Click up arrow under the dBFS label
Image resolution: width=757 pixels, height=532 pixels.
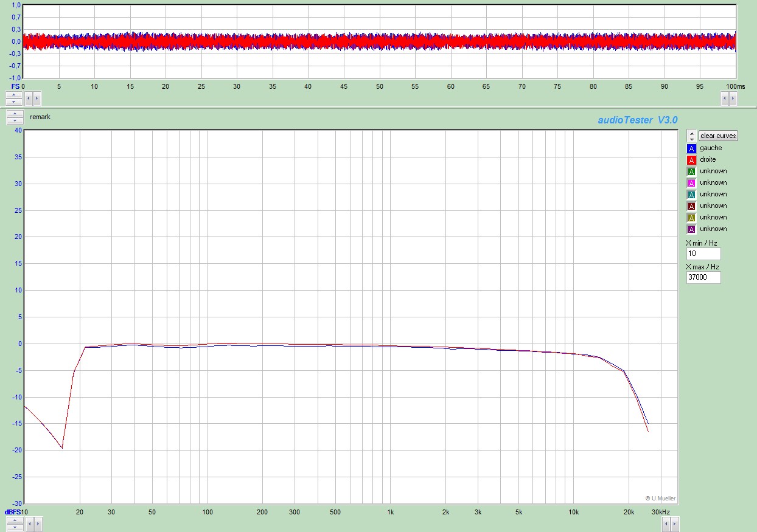[15, 520]
